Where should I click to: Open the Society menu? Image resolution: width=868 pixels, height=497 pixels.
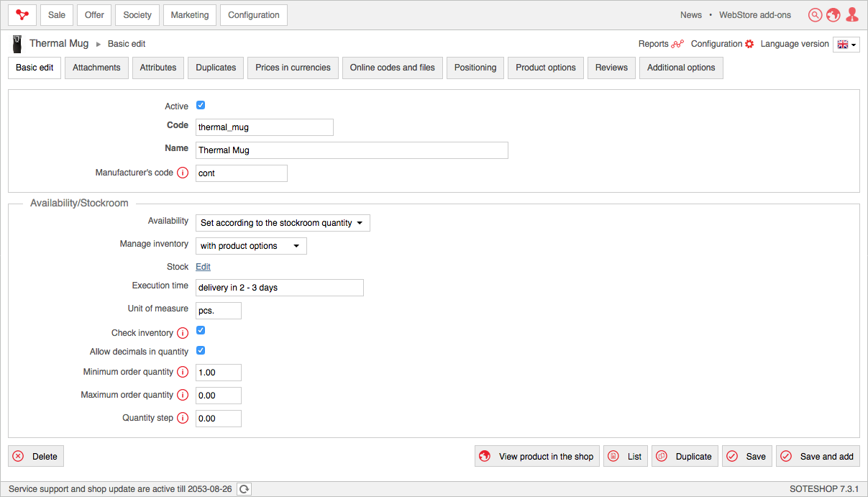click(137, 14)
